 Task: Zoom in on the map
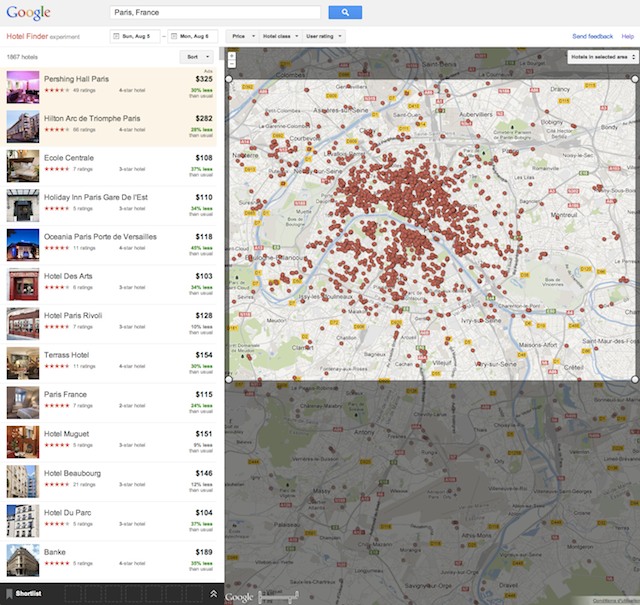(x=232, y=56)
